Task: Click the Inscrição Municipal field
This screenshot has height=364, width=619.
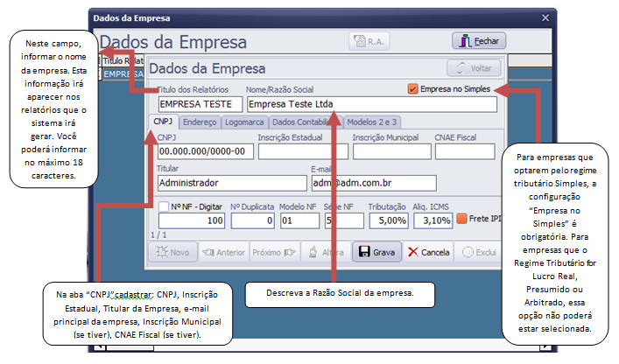Action: [391, 151]
